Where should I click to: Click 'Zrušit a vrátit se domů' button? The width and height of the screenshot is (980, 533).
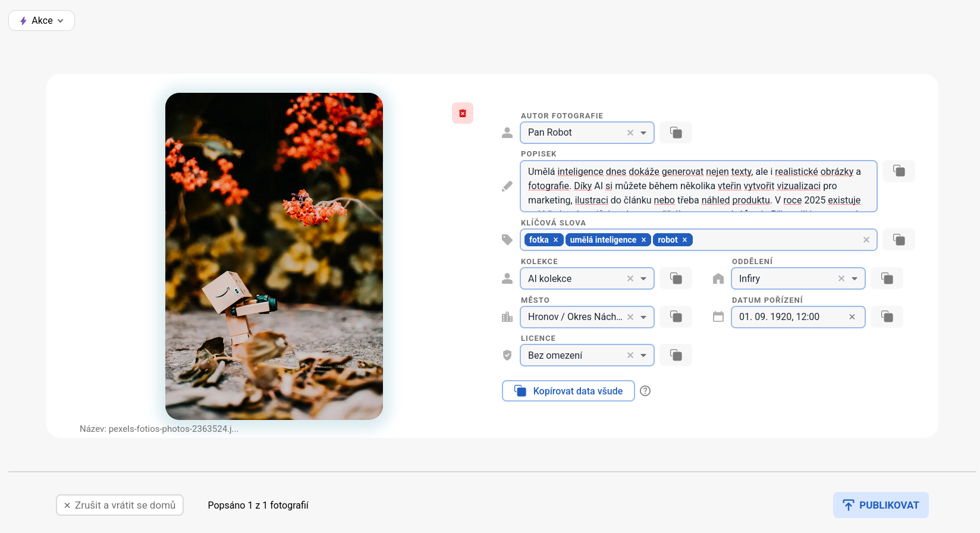120,505
